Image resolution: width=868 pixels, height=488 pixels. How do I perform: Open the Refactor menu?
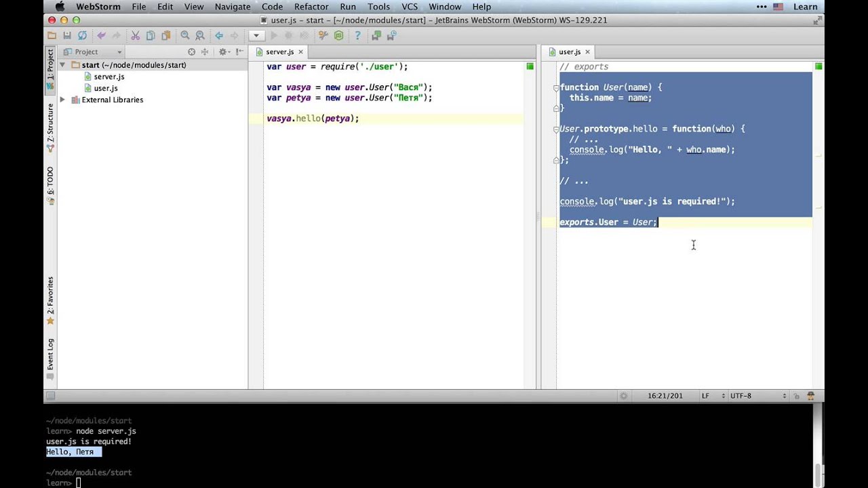tap(311, 7)
